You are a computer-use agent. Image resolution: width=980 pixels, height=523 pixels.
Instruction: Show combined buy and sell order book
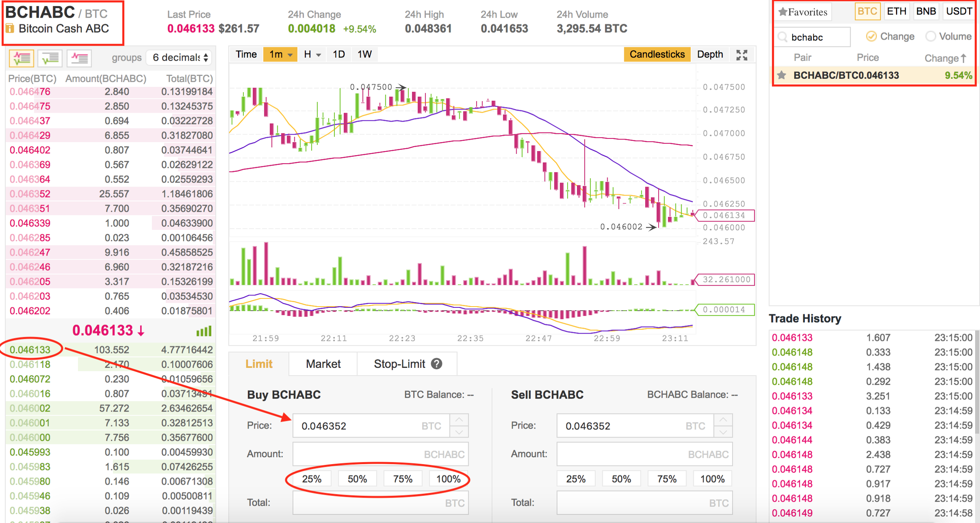[21, 58]
